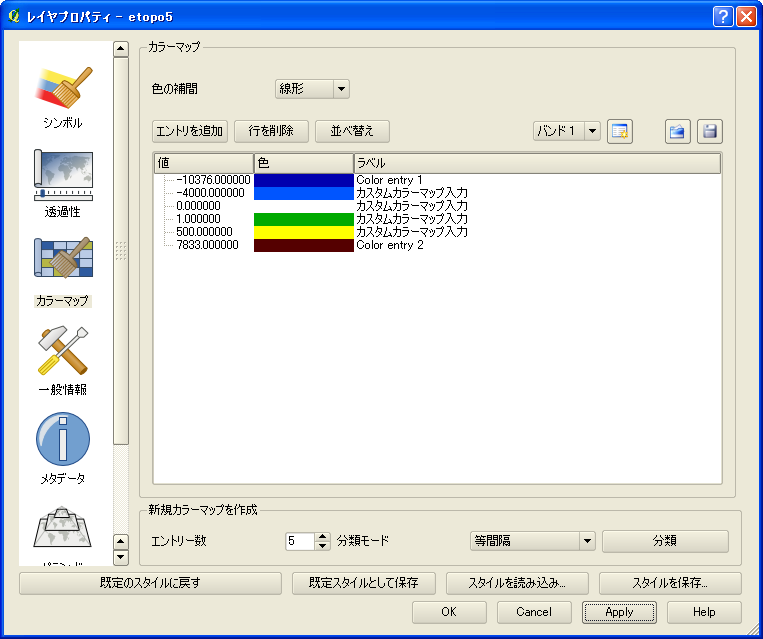Image resolution: width=763 pixels, height=639 pixels.
Task: Click the open colormap file folder icon
Action: [x=677, y=131]
